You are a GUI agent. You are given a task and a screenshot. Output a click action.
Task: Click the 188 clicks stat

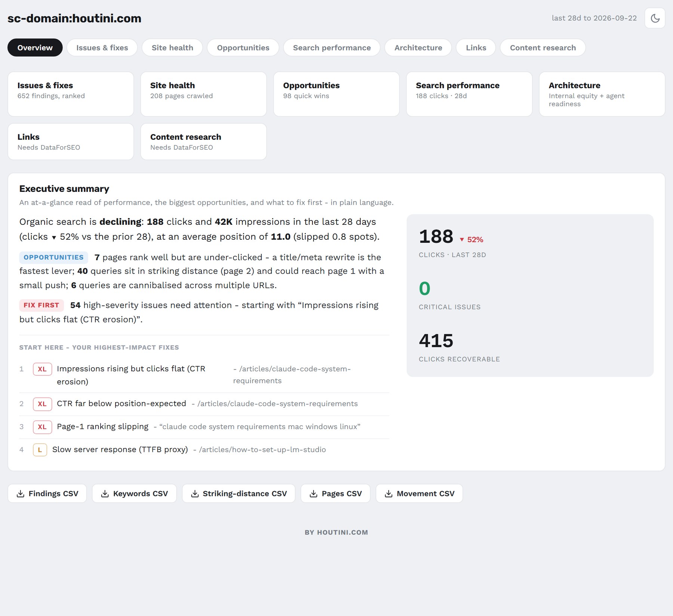tap(436, 237)
